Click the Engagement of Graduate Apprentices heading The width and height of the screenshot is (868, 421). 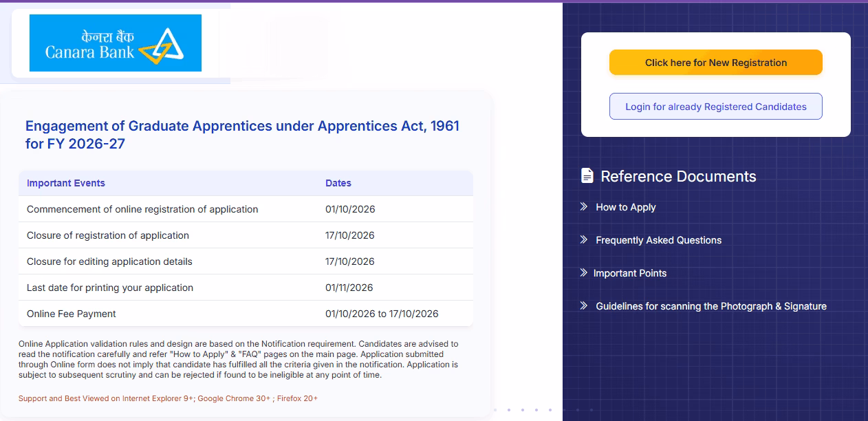pyautogui.click(x=242, y=135)
